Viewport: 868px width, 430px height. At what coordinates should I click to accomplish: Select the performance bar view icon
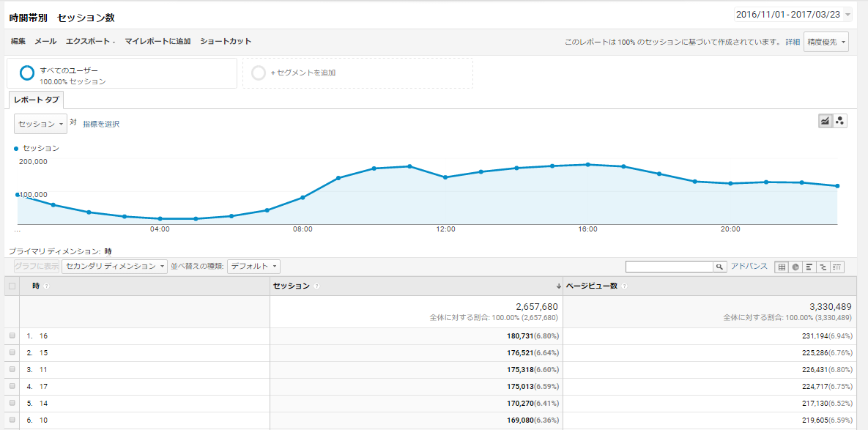point(809,267)
